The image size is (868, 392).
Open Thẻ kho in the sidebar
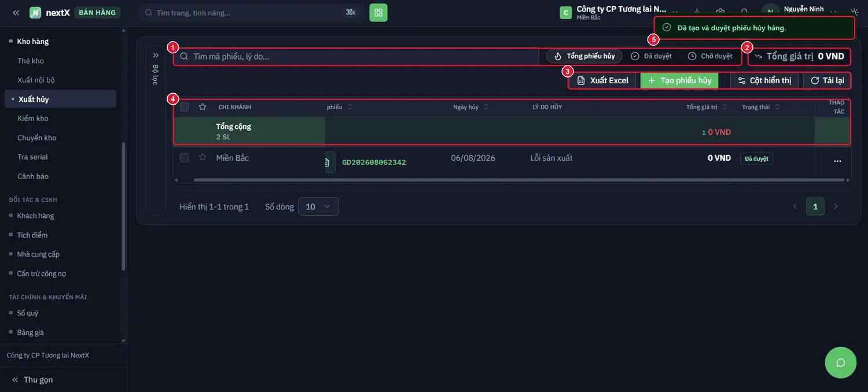[31, 61]
